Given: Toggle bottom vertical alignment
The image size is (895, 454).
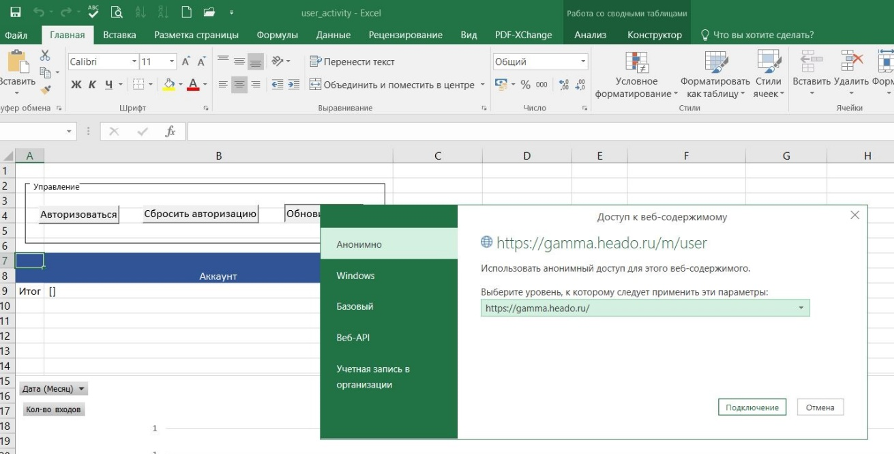Looking at the screenshot, I should (x=255, y=62).
